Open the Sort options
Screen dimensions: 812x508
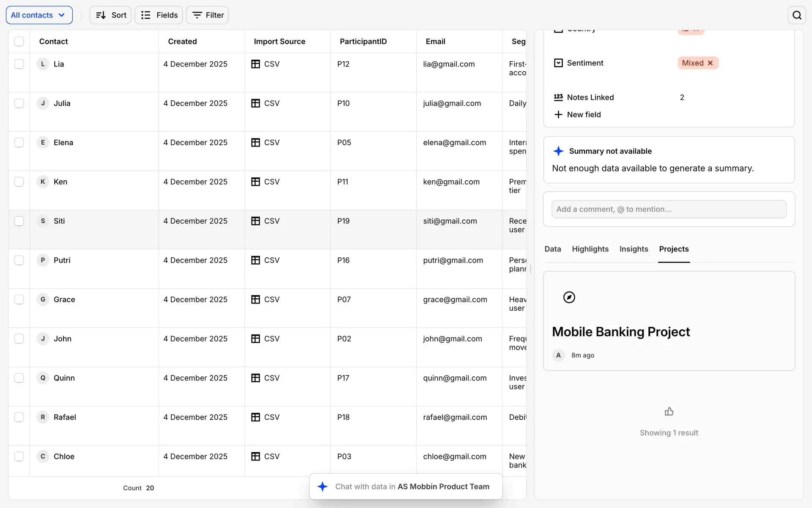coord(110,15)
